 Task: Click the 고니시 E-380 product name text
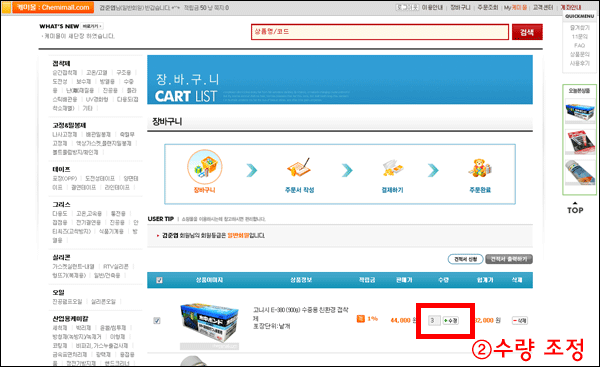pyautogui.click(x=300, y=314)
